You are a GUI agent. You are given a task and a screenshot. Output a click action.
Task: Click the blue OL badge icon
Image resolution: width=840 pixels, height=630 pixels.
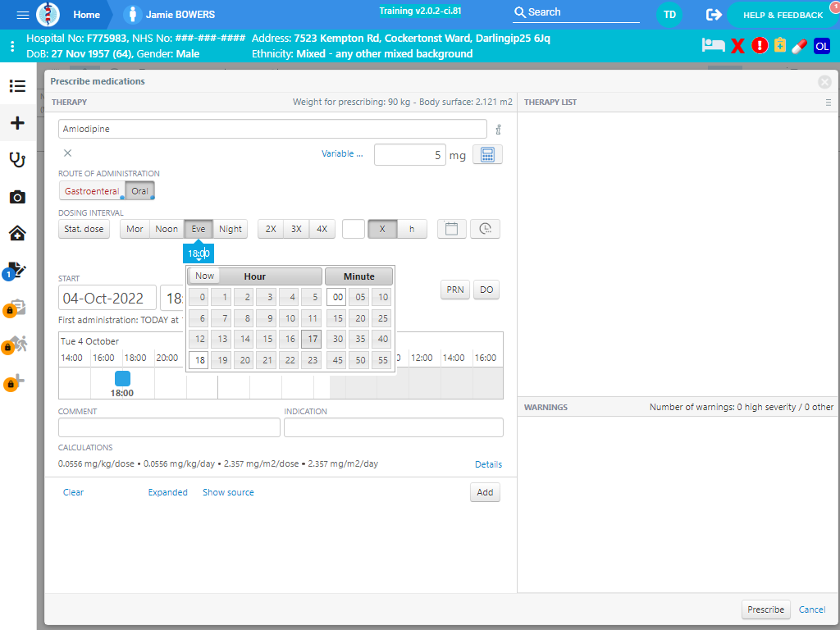822,46
